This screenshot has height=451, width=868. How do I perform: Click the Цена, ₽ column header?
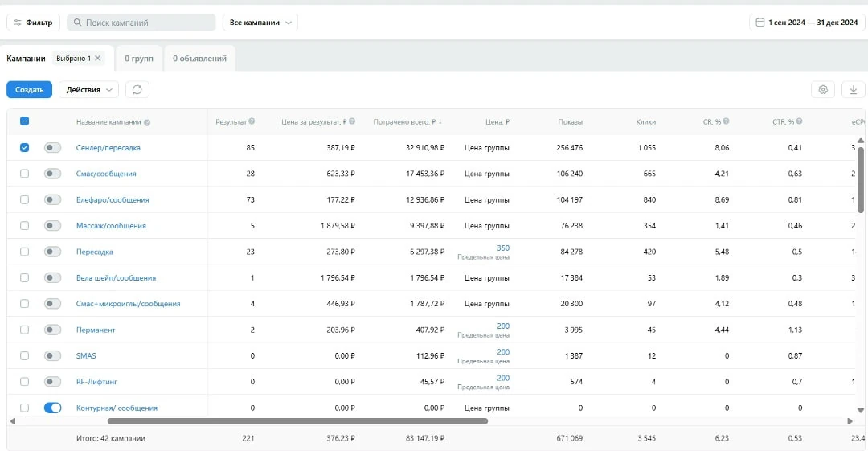tap(497, 122)
